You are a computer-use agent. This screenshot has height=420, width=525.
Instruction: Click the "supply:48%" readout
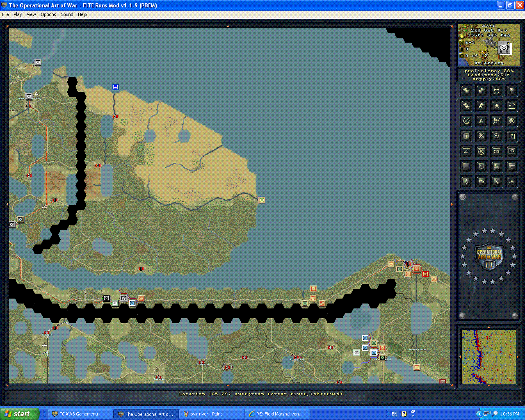(x=489, y=79)
